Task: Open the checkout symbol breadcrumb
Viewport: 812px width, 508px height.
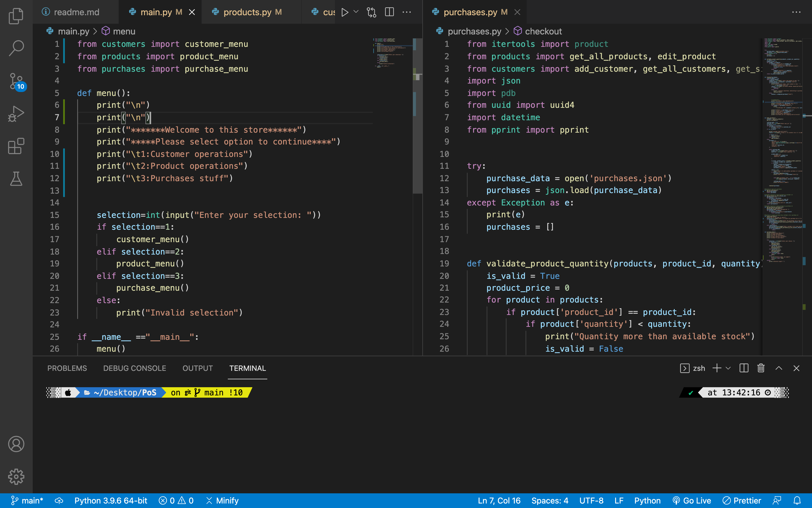Action: click(538, 31)
